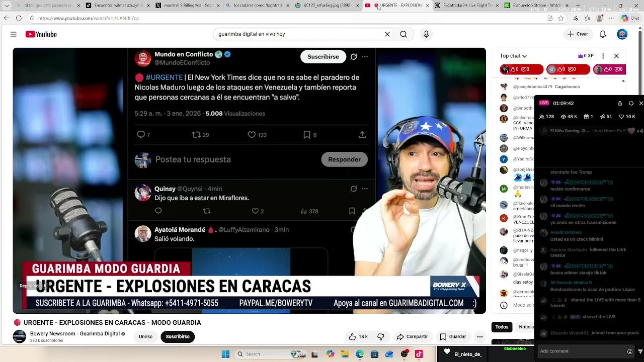Image resolution: width=644 pixels, height=362 pixels.
Task: Click the pinned chat chip with C avatar
Action: (568, 69)
